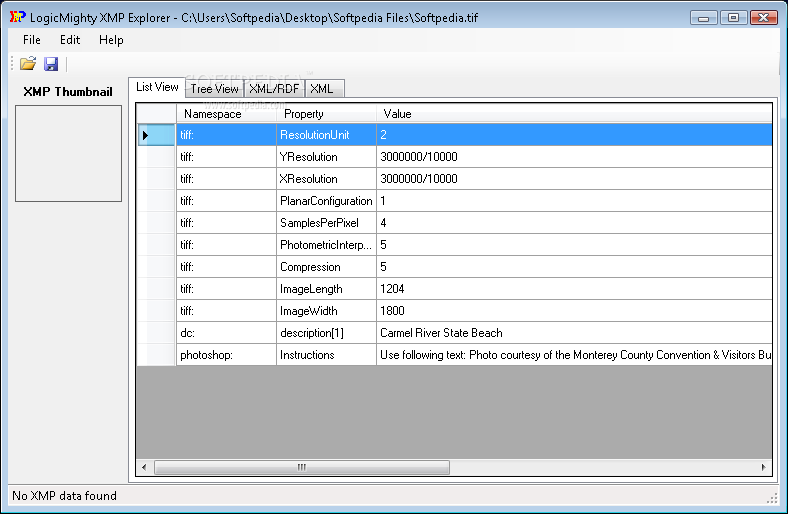
Task: Click the Namespace column header
Action: point(226,114)
